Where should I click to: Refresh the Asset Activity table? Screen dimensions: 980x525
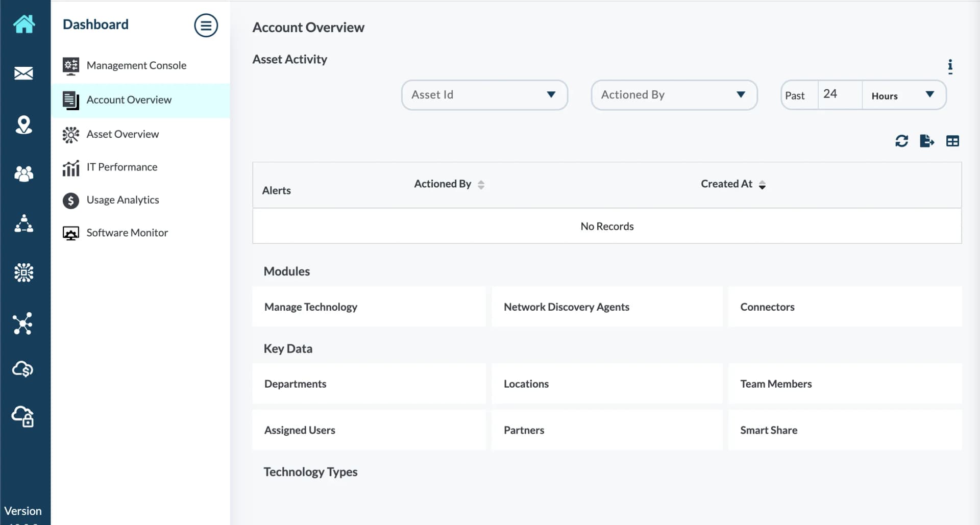click(902, 141)
